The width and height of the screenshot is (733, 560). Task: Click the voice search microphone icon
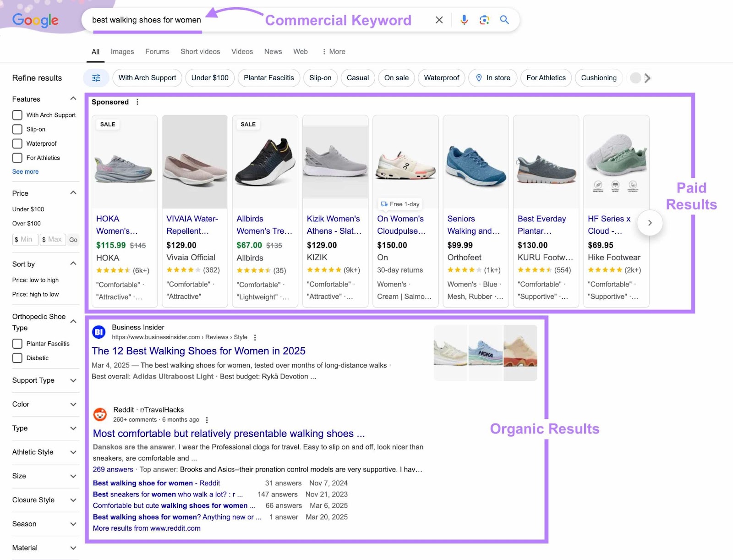coord(464,20)
